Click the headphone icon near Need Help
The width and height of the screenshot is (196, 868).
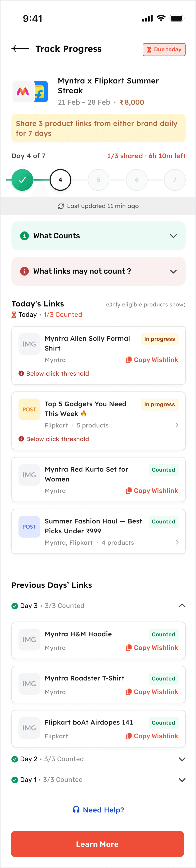tap(76, 809)
